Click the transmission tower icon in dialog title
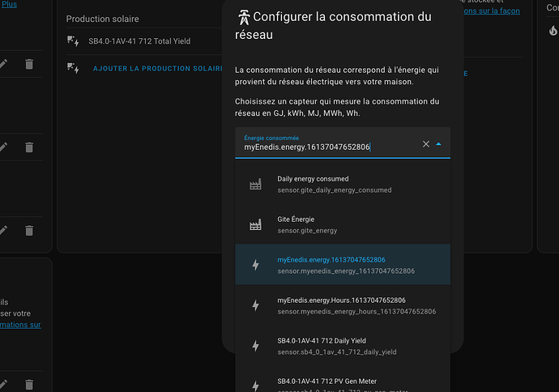The image size is (559, 392). click(x=244, y=18)
